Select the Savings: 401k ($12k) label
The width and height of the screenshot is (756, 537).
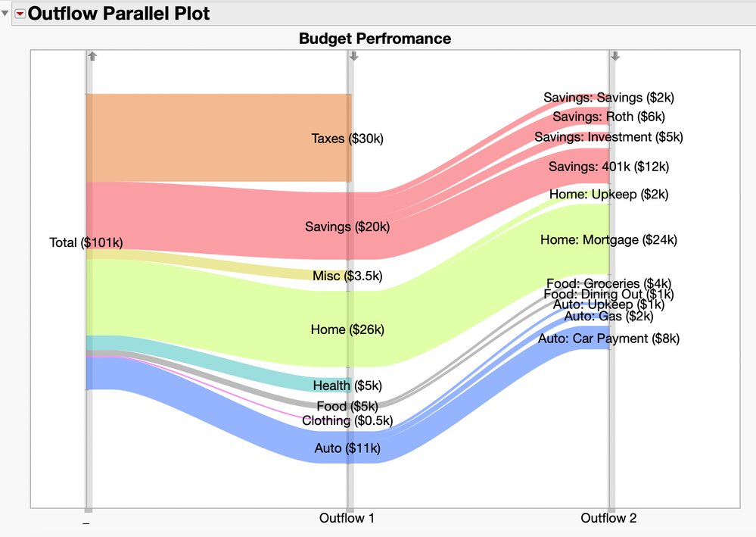tap(608, 167)
